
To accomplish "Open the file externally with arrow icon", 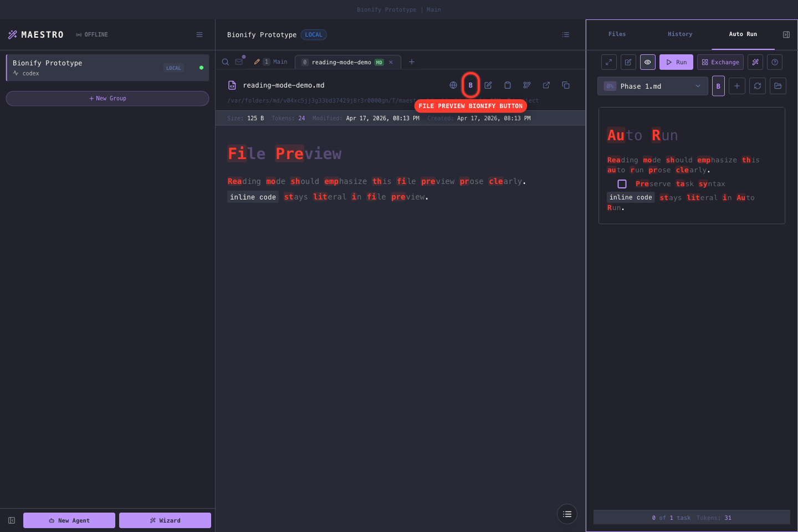I will pos(546,85).
